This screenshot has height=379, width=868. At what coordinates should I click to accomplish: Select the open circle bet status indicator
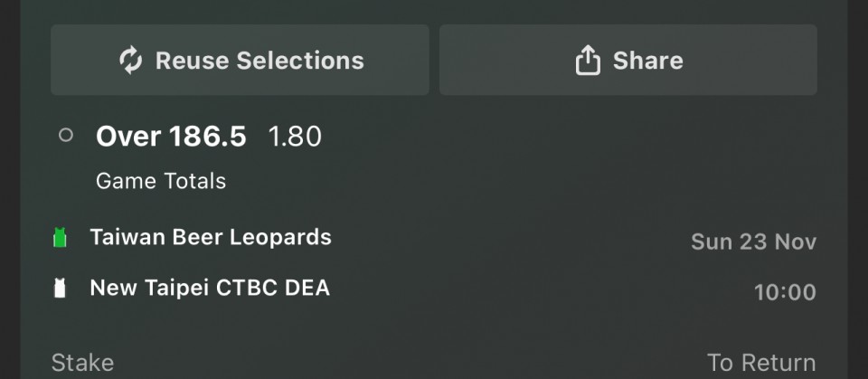coord(65,136)
